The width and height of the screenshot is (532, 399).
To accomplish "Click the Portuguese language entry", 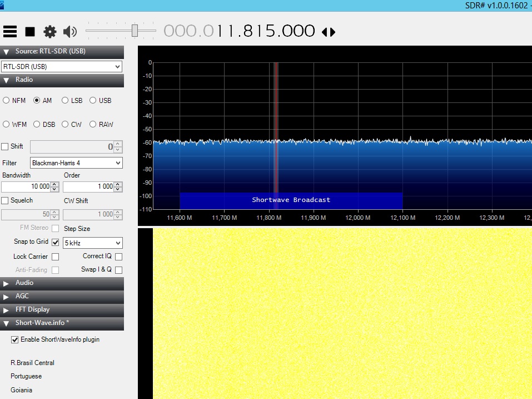I will tap(26, 376).
